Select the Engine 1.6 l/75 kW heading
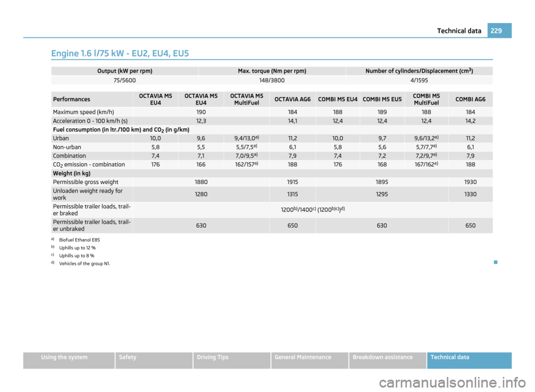 [x=120, y=54]
